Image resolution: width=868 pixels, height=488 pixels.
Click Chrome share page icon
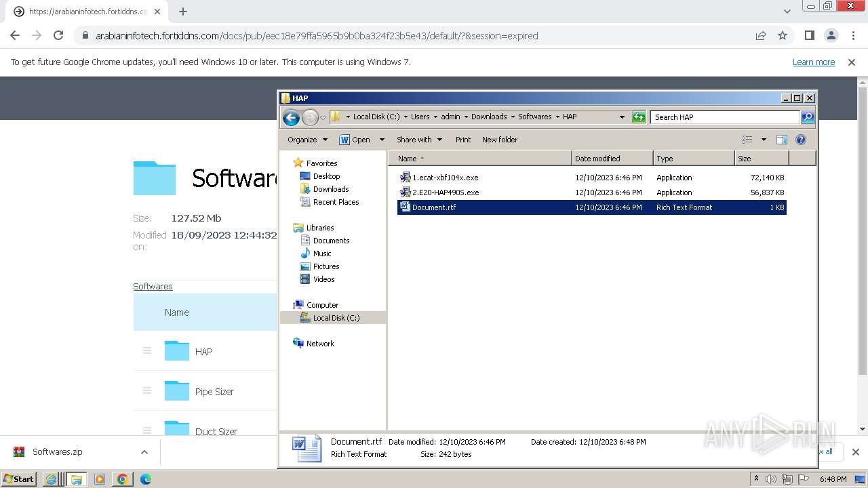tap(761, 36)
